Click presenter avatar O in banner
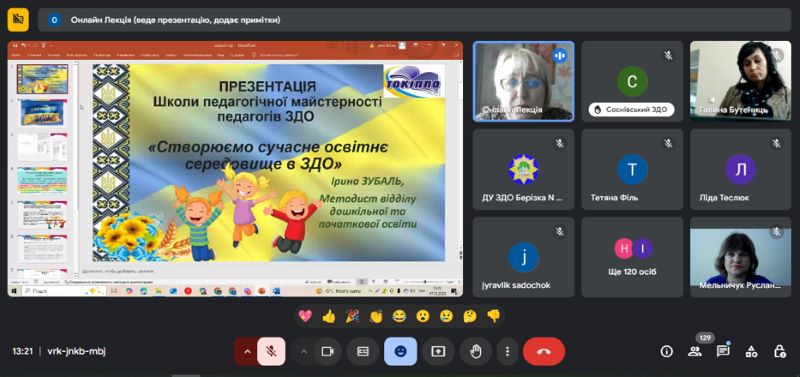 pyautogui.click(x=55, y=20)
